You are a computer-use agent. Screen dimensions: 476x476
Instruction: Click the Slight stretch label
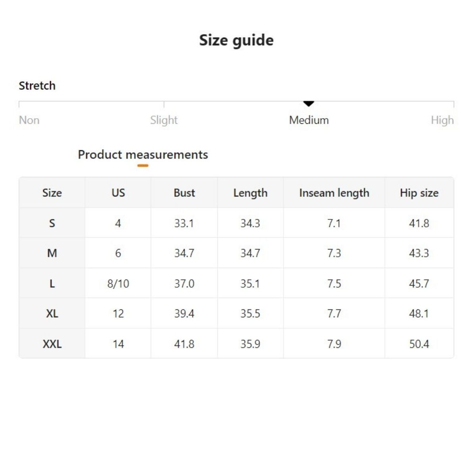pyautogui.click(x=164, y=120)
